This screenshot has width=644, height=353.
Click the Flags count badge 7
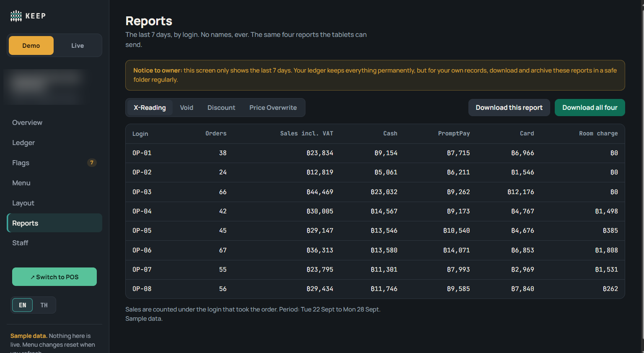point(92,163)
